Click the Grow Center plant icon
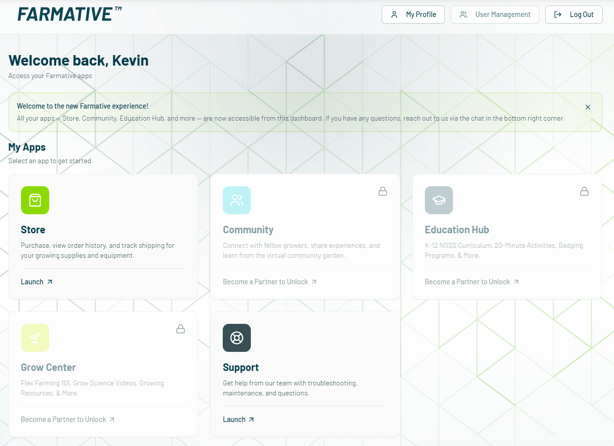This screenshot has width=614, height=446. click(x=35, y=338)
